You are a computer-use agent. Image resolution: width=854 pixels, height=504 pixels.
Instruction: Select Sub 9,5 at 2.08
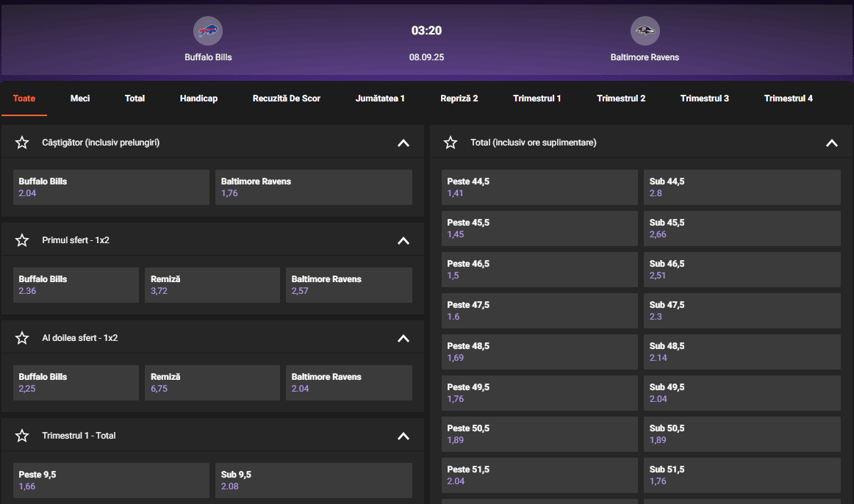point(314,480)
